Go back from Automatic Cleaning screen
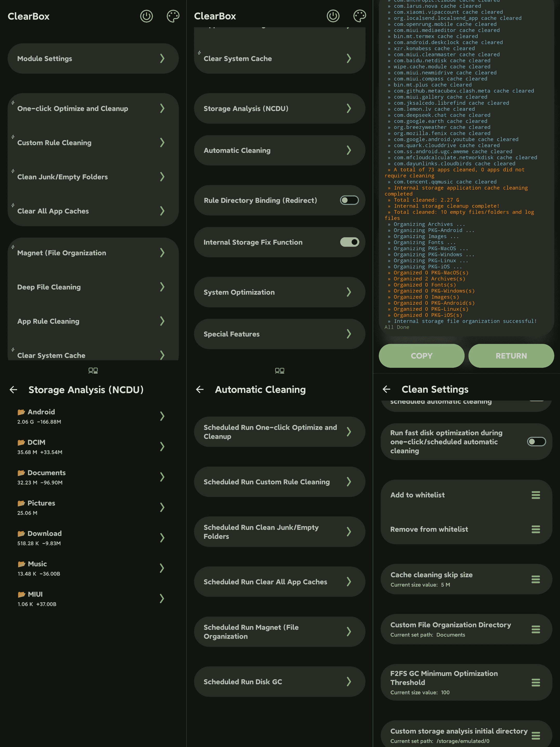This screenshot has height=747, width=560. click(200, 390)
